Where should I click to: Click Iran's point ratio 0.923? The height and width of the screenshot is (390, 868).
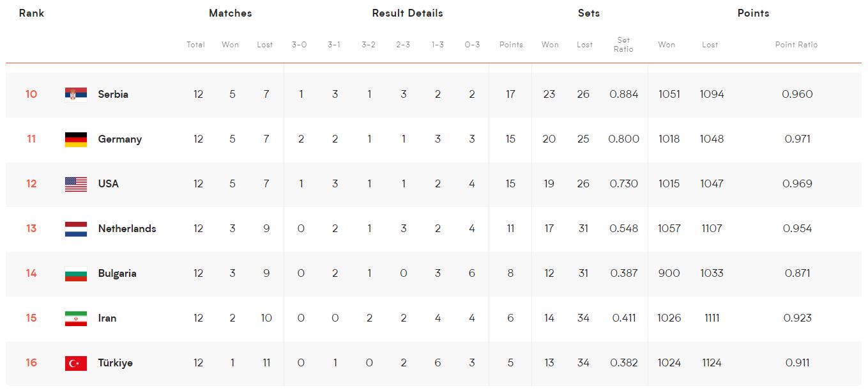[797, 318]
